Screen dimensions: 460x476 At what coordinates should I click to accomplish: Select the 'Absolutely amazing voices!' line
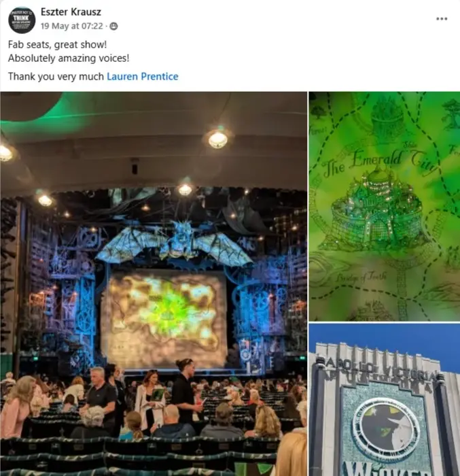[x=69, y=58]
